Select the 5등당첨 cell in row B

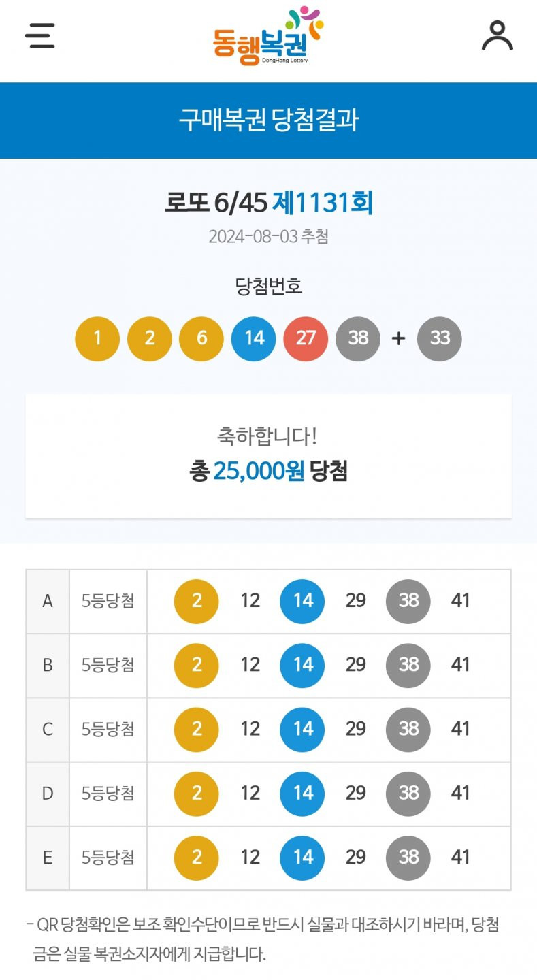click(x=108, y=665)
